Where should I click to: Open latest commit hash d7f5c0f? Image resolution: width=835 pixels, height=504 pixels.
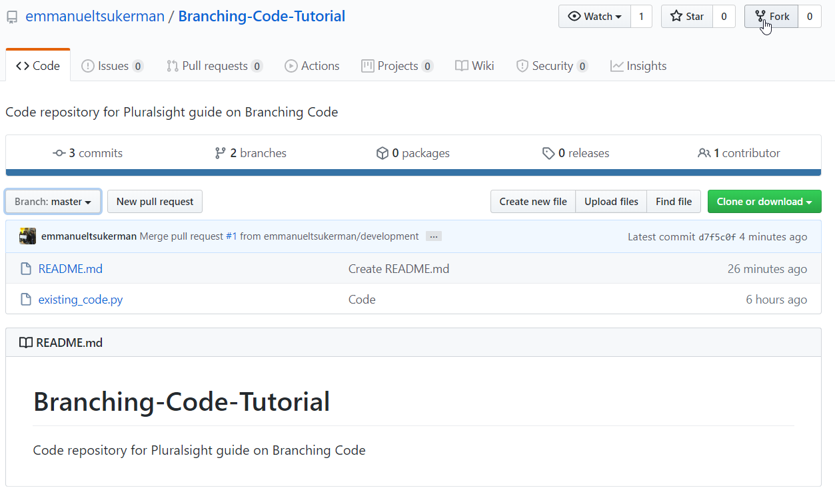coord(717,237)
